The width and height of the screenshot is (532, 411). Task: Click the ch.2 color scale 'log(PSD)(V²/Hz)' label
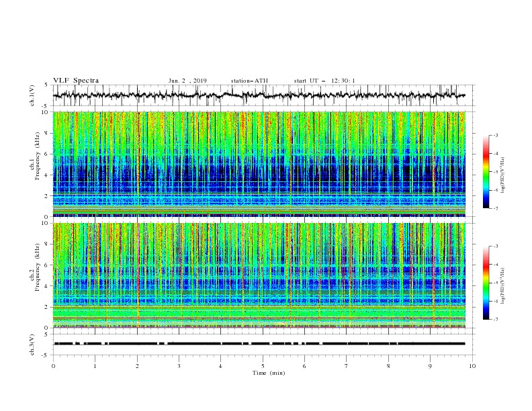(503, 286)
